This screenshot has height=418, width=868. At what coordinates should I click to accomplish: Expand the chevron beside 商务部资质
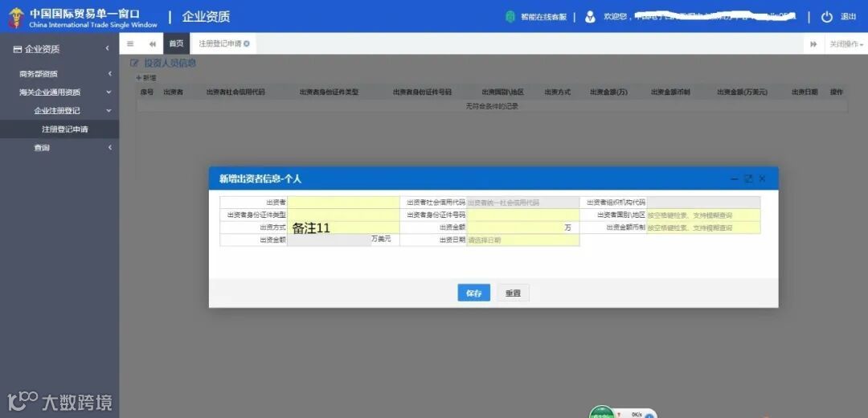point(109,74)
